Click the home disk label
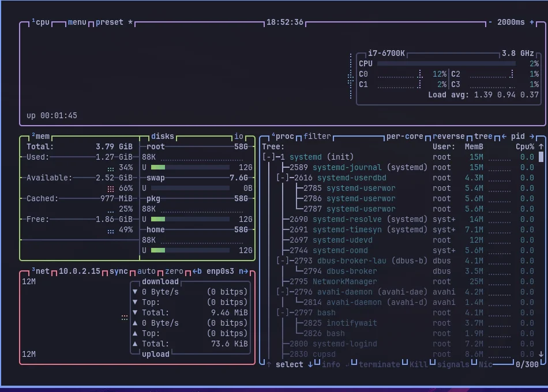Screen dimensions: 548x392 click(156, 230)
